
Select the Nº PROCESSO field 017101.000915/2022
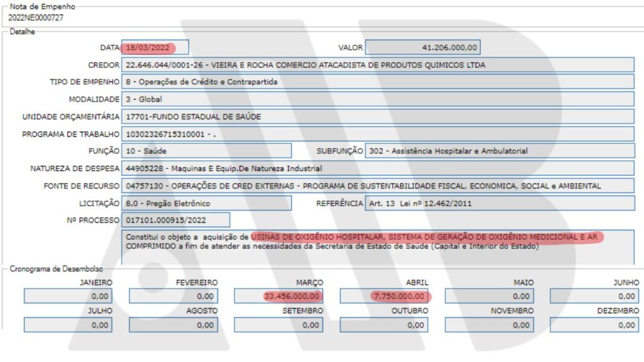coord(176,220)
